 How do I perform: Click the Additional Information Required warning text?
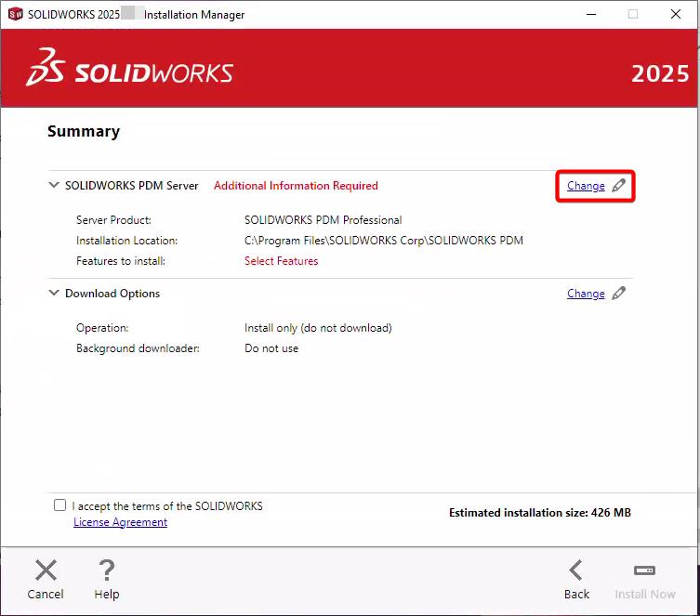(x=296, y=186)
